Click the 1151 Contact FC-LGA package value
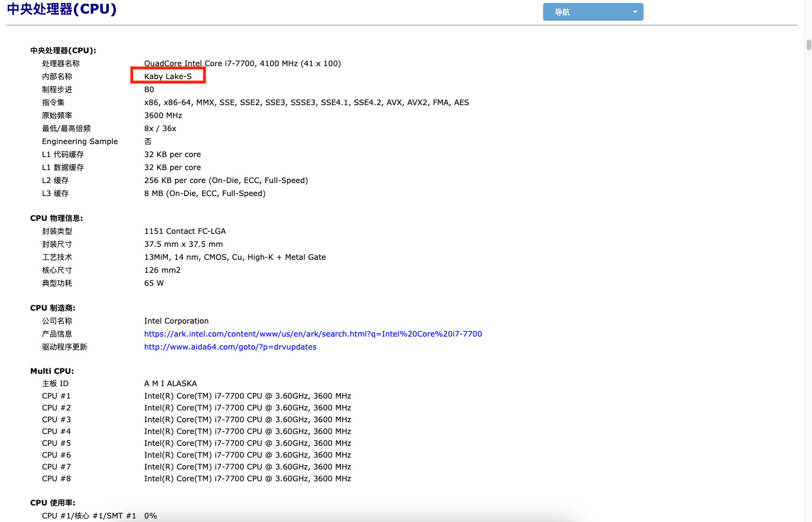 (185, 231)
